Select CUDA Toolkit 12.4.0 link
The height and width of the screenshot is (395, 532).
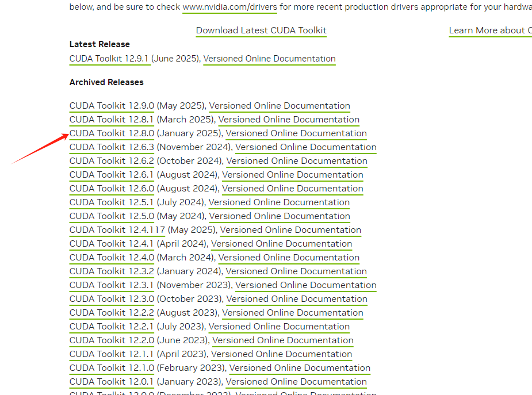coord(112,258)
